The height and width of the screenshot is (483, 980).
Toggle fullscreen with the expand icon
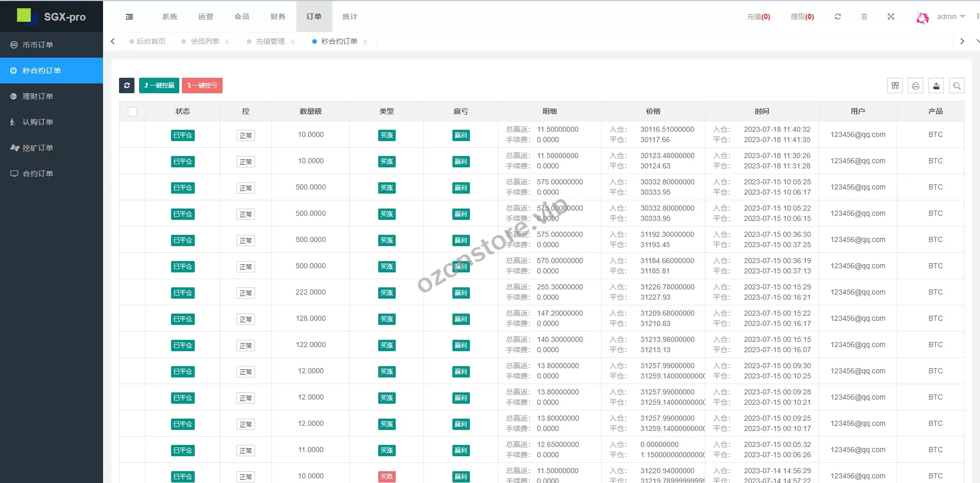(890, 16)
